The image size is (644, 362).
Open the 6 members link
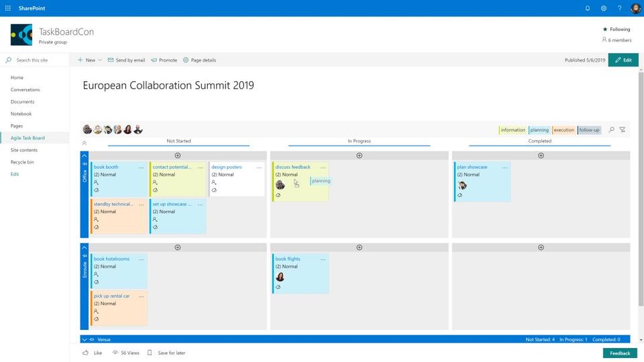coord(617,40)
